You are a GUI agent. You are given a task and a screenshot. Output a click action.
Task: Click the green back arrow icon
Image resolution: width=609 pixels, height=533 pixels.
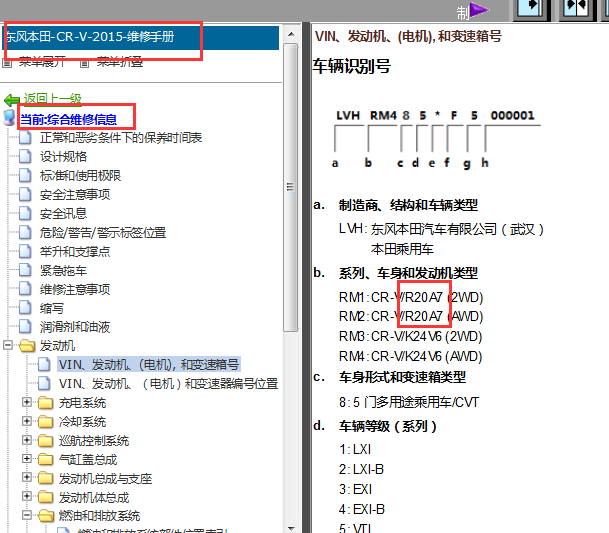[x=12, y=100]
